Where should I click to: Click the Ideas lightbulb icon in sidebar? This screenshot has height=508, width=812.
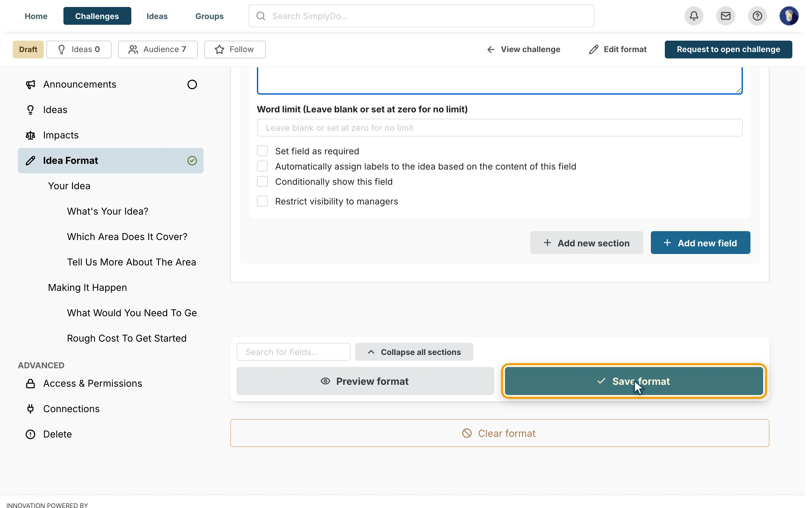[30, 110]
